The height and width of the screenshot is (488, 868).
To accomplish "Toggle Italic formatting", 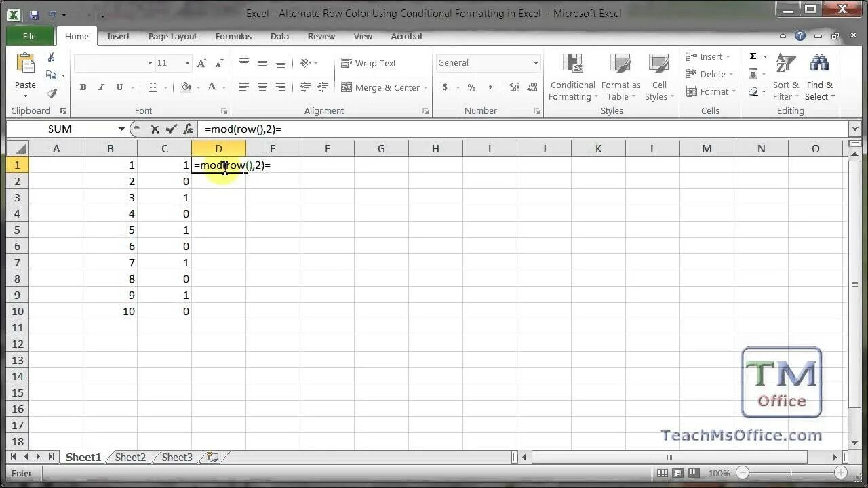I will pos(101,87).
